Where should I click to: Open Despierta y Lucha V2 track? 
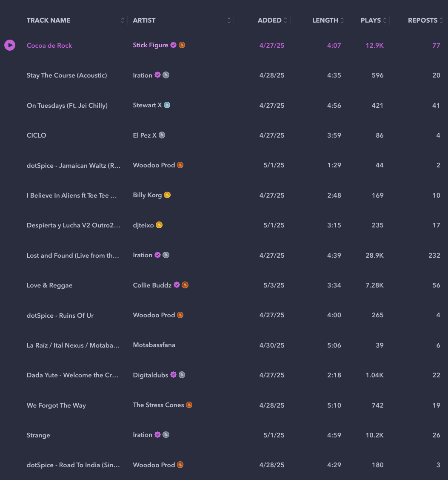(74, 225)
